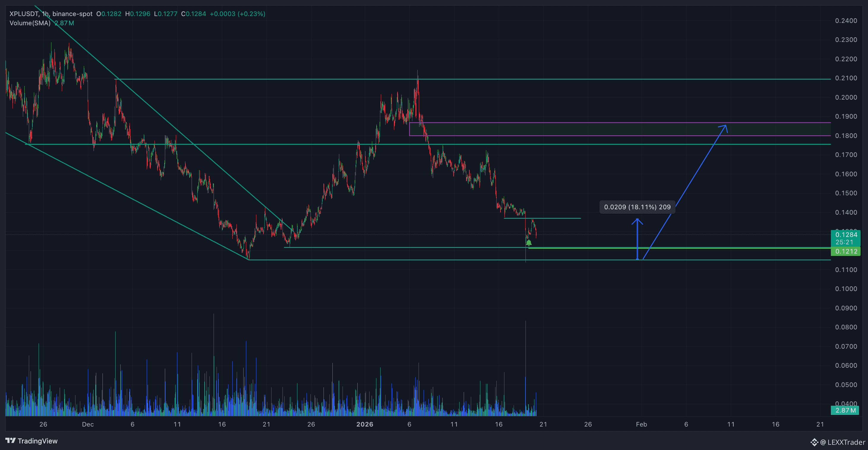Click the TradingView logo
The width and height of the screenshot is (868, 450).
pos(31,441)
